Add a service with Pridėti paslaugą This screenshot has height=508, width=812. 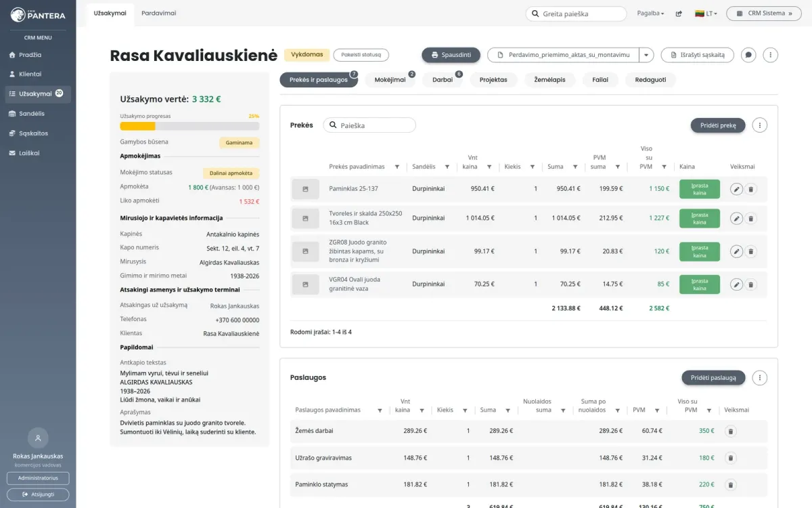[713, 378]
